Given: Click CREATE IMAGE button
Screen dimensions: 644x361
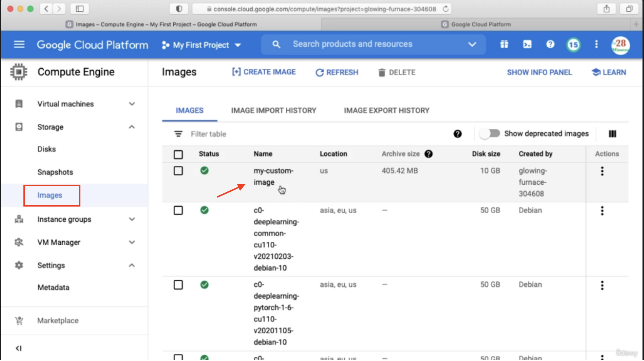Looking at the screenshot, I should click(x=264, y=72).
